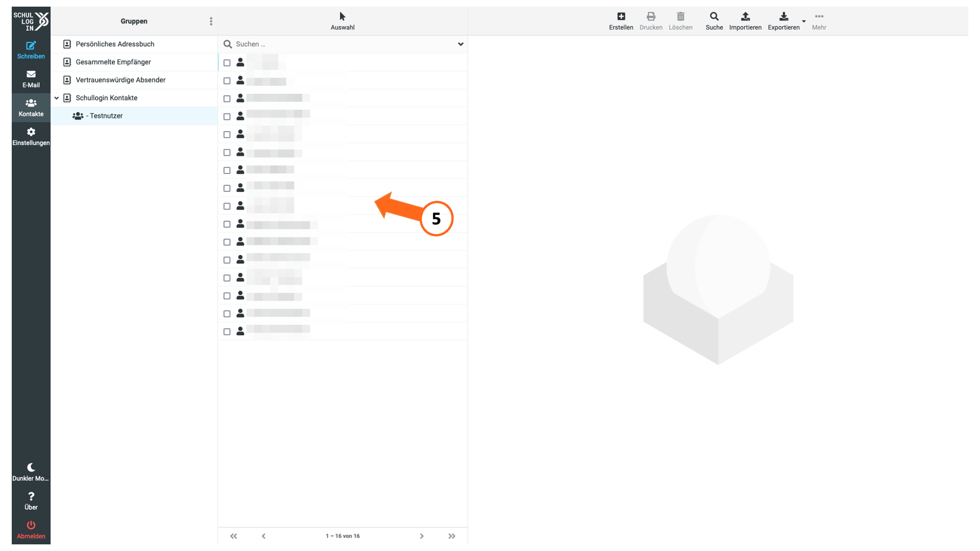980x551 pixels.
Task: Jump to the first page of contacts
Action: pos(233,536)
